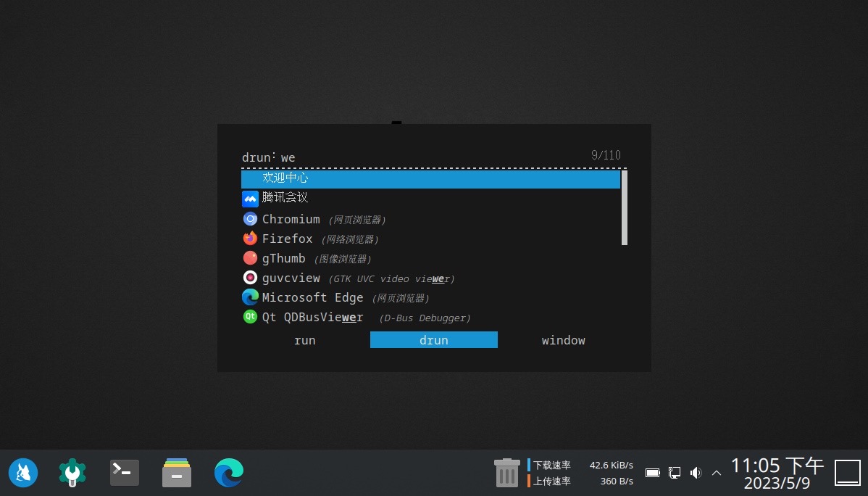Click the network connection tray icon
This screenshot has height=496, width=868.
point(675,473)
